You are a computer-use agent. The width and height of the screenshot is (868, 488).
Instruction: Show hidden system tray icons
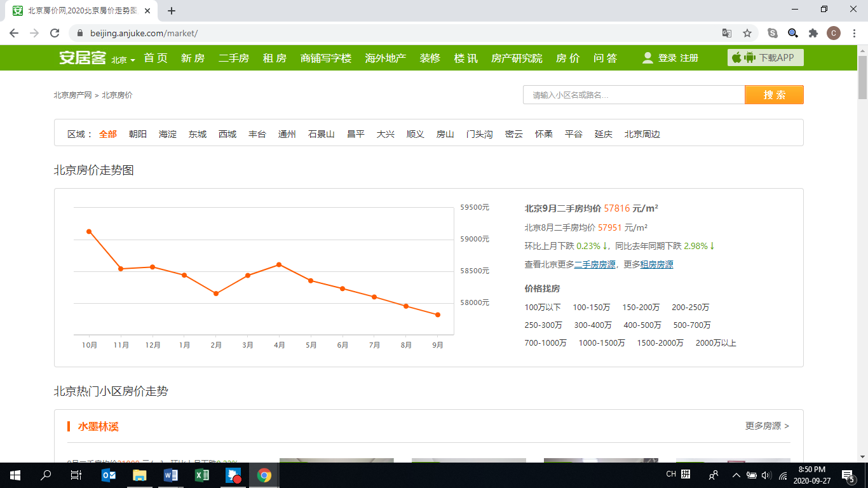(x=736, y=475)
